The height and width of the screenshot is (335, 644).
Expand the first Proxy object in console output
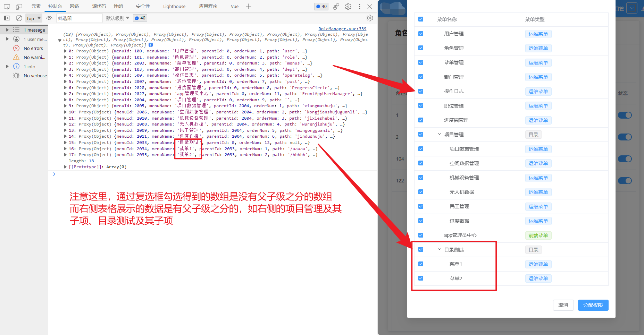click(65, 51)
